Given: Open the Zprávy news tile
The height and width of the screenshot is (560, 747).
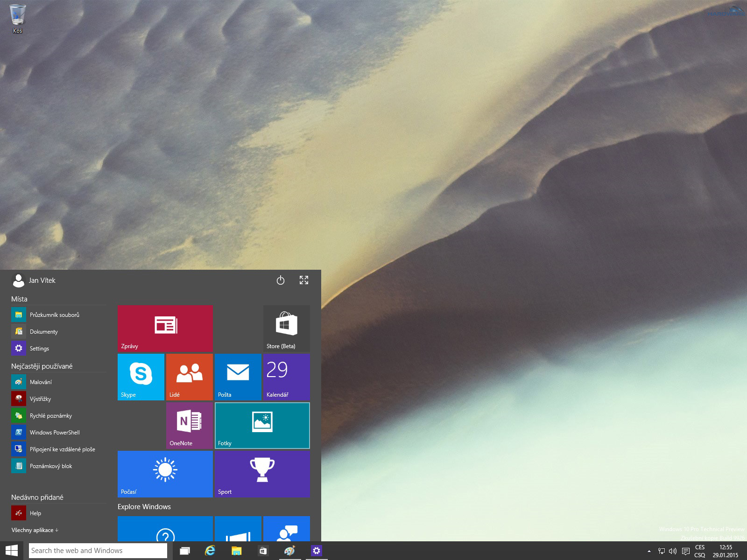Looking at the screenshot, I should (165, 328).
